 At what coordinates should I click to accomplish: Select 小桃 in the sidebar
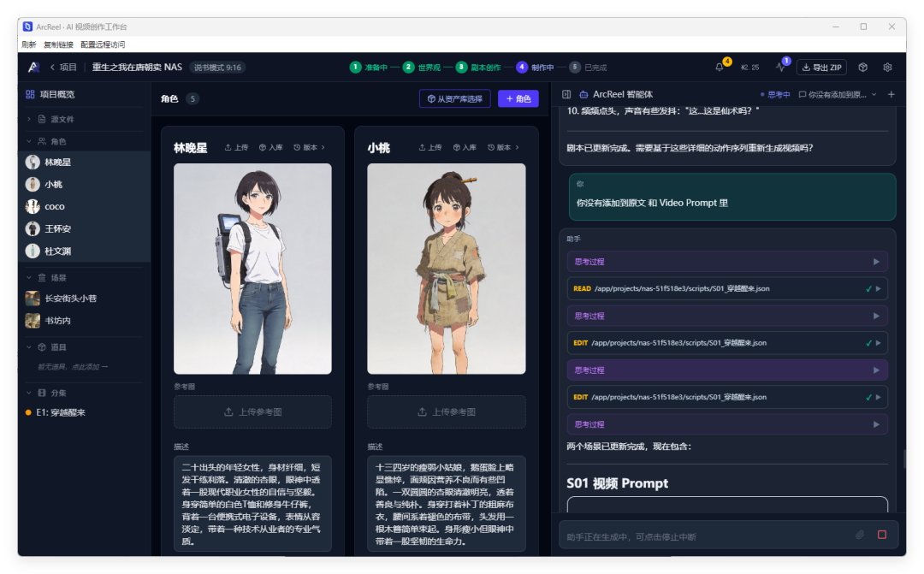click(84, 185)
